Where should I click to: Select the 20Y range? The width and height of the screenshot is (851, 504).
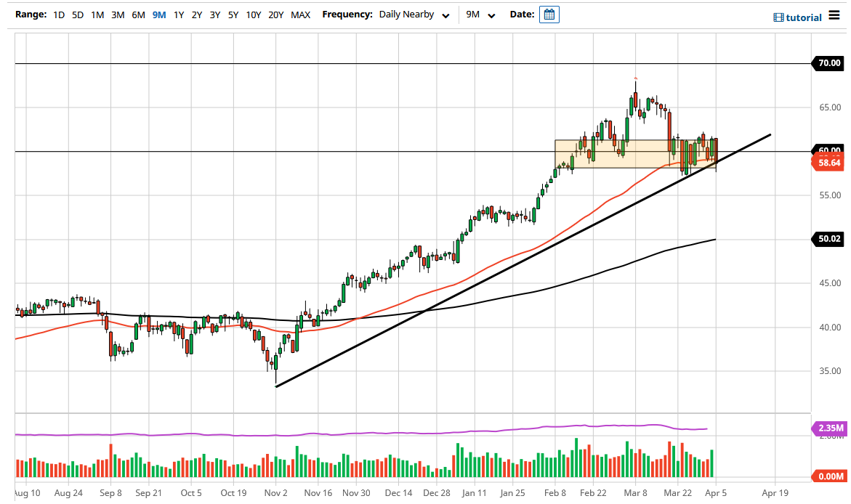(276, 14)
